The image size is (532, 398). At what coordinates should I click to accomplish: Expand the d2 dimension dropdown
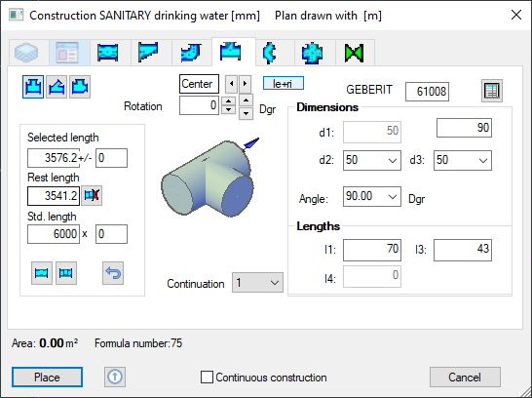(372, 160)
